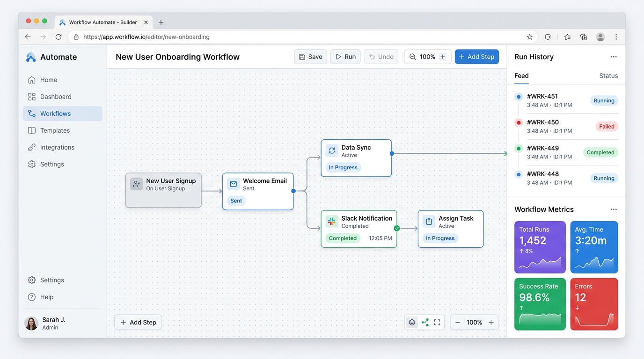Run the workflow
This screenshot has width=644, height=359.
pos(345,57)
